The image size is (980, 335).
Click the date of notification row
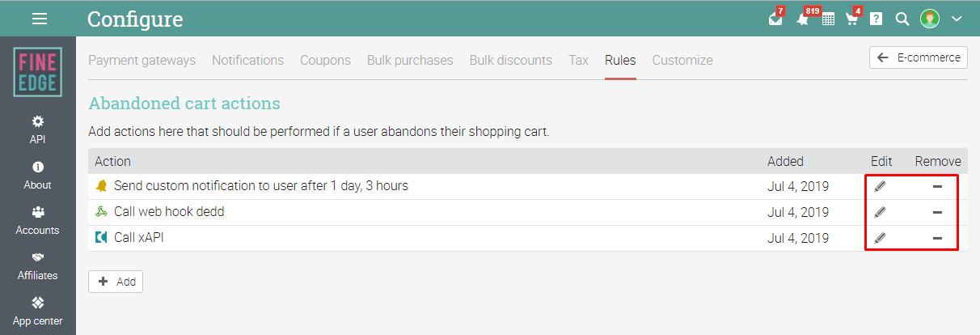click(798, 186)
